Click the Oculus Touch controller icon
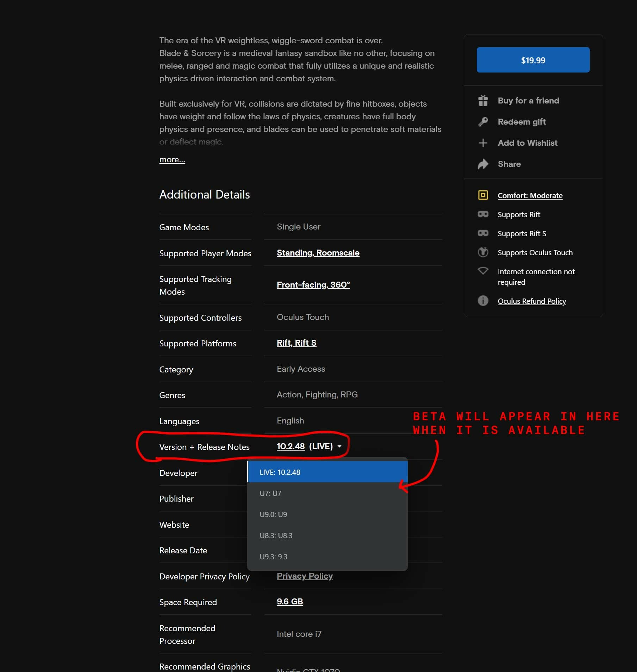Image resolution: width=637 pixels, height=672 pixels. [x=483, y=252]
